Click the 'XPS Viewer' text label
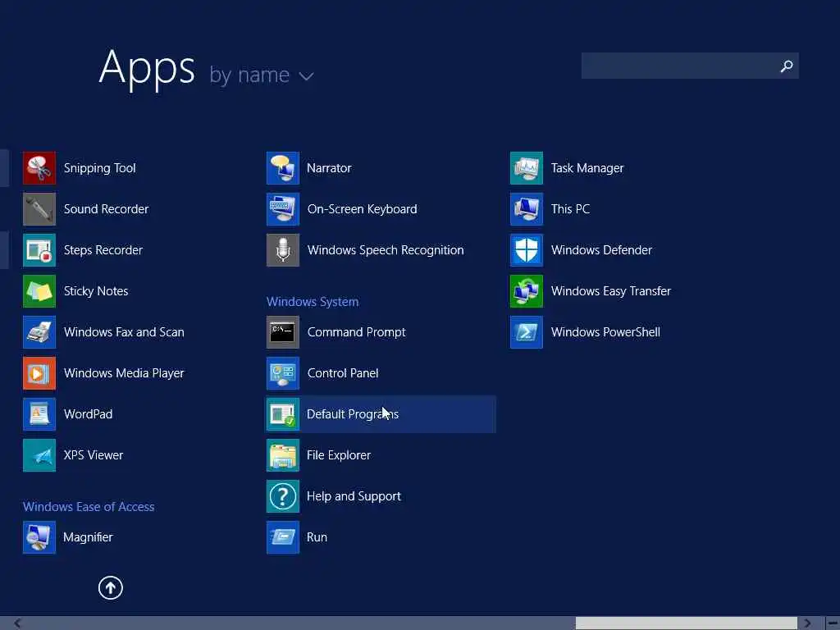Viewport: 840px width, 630px height. coord(94,455)
